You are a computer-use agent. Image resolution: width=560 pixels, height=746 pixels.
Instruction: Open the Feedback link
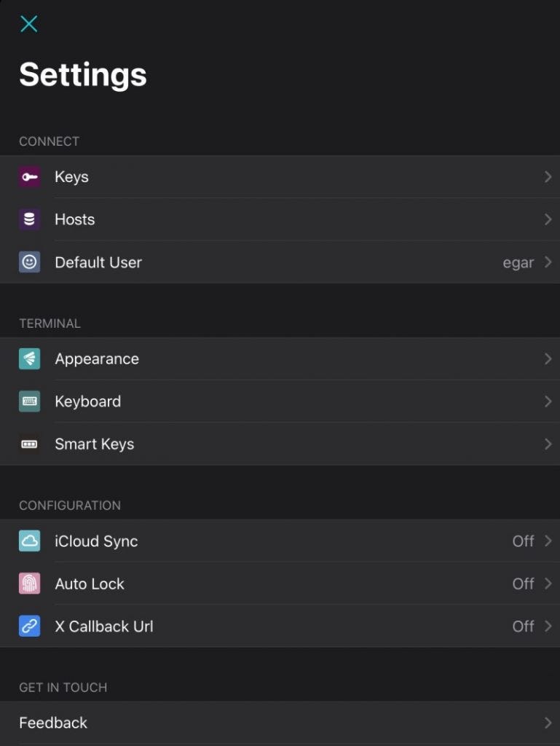click(x=53, y=723)
